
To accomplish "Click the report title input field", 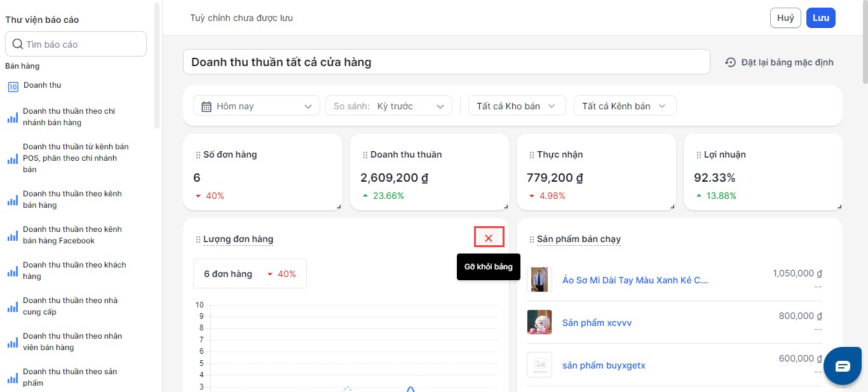I will click(x=446, y=62).
